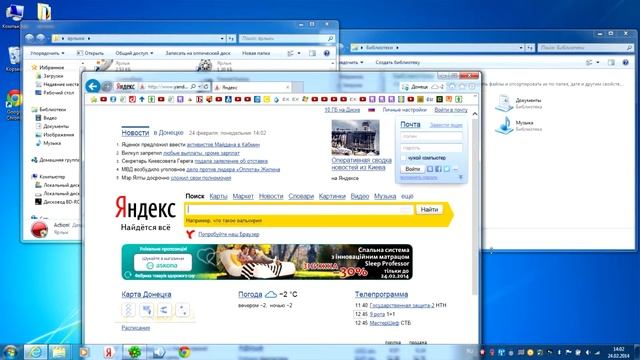Open the Музыка service tab

pos(385,196)
